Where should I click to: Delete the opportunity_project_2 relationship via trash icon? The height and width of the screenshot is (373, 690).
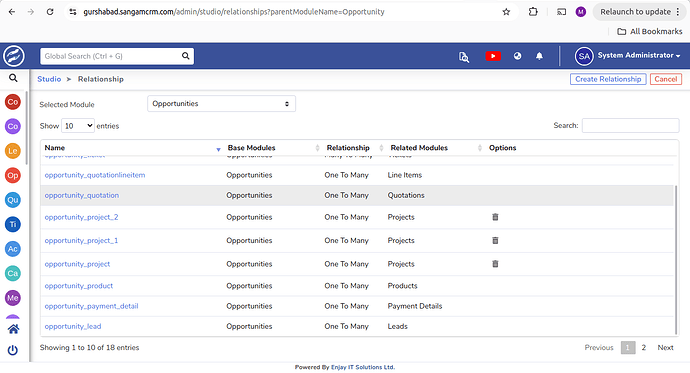[495, 217]
